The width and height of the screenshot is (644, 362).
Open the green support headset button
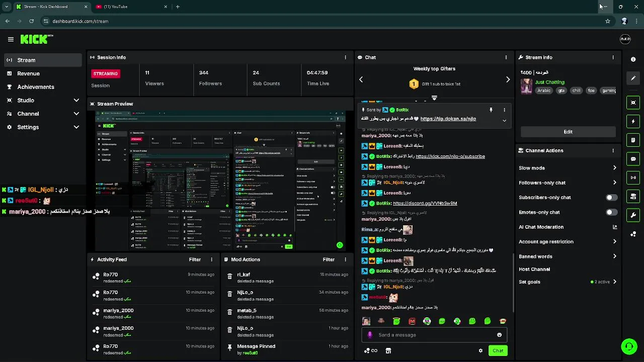[629, 346]
